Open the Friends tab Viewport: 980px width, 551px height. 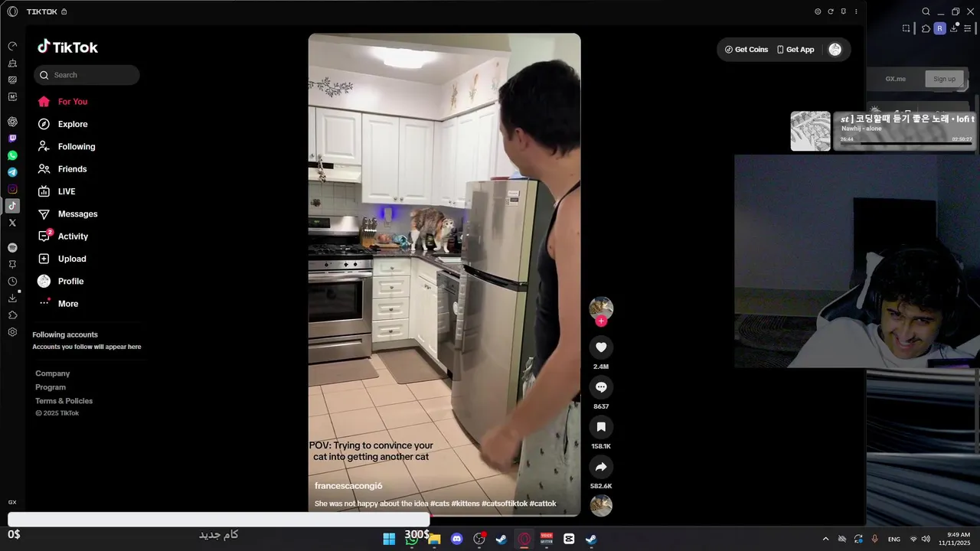point(72,169)
